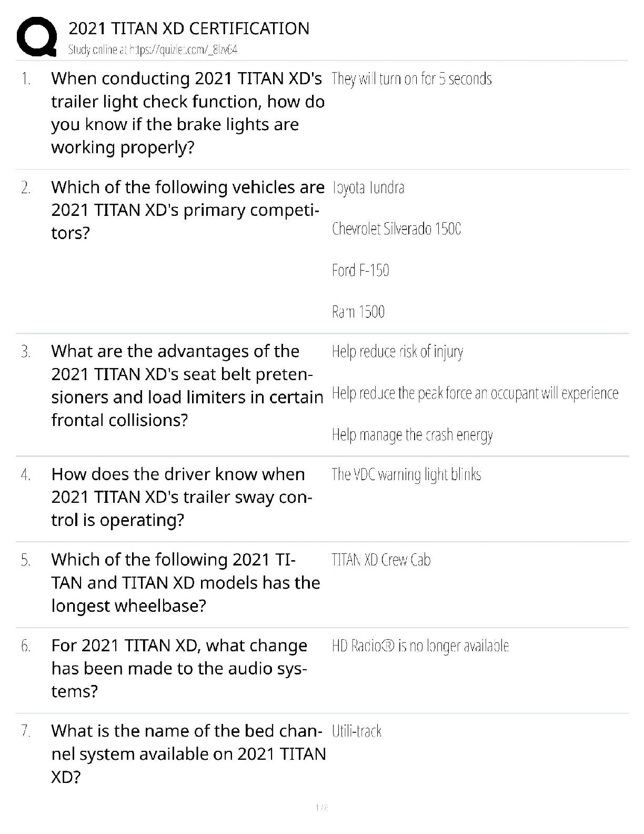Select the "Utili-track" answer
Viewport: 644px width, 834px height.
(356, 731)
